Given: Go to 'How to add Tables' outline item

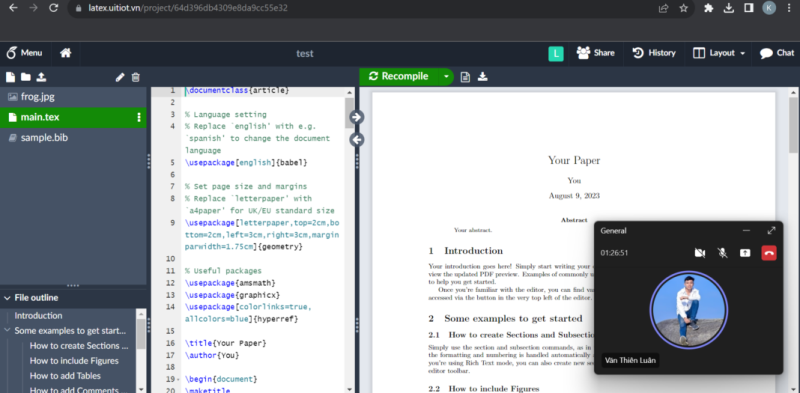Looking at the screenshot, I should click(65, 376).
